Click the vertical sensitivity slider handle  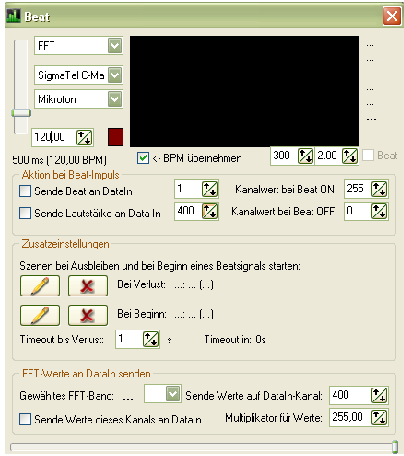(x=21, y=113)
